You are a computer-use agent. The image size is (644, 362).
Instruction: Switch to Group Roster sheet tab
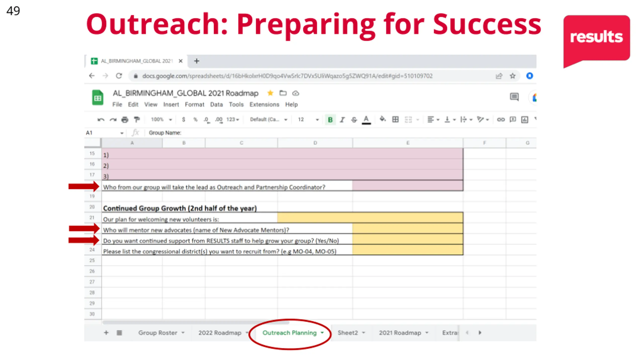point(161,333)
